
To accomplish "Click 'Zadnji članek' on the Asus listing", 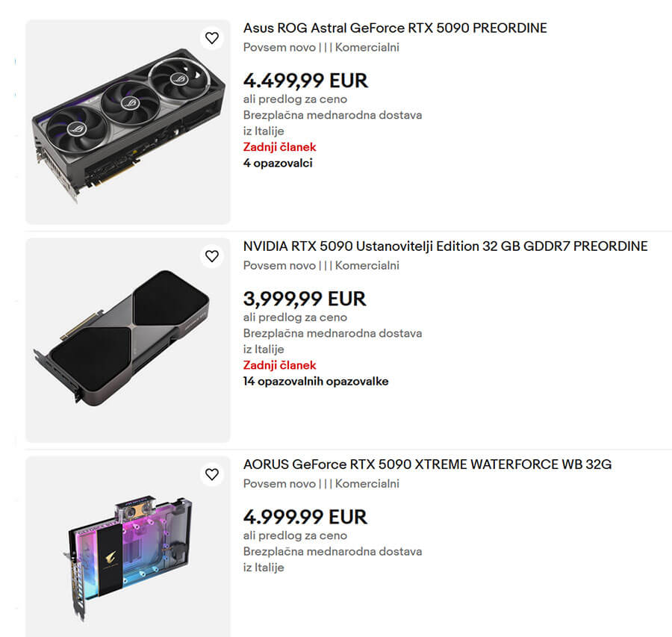I will (279, 147).
